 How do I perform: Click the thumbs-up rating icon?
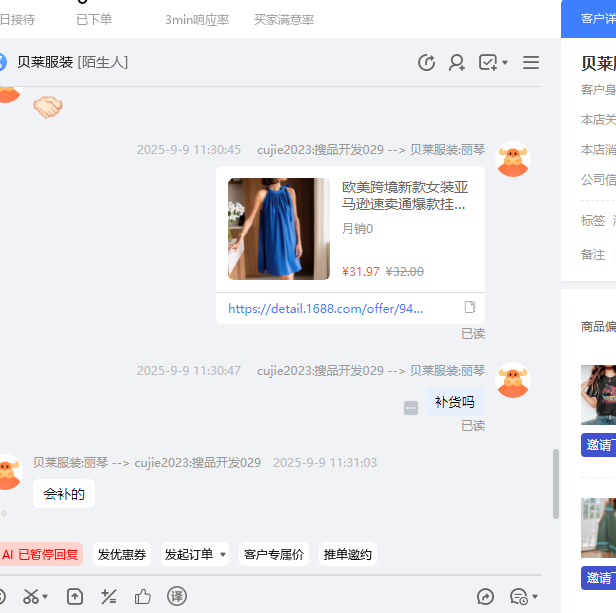(143, 597)
